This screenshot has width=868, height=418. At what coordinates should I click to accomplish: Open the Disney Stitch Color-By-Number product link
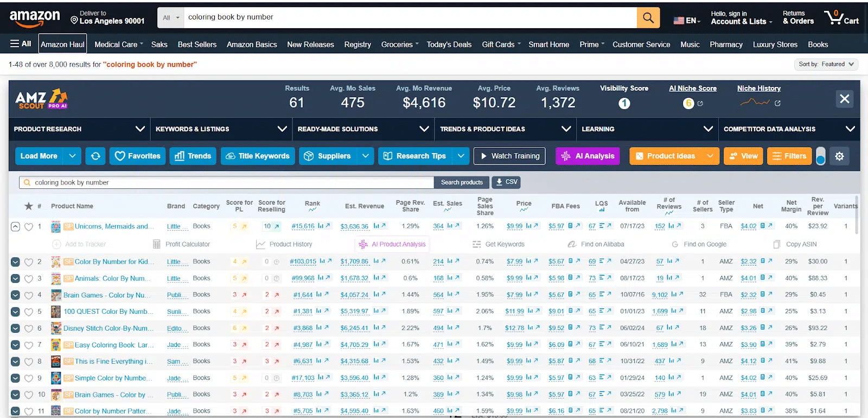coord(108,328)
